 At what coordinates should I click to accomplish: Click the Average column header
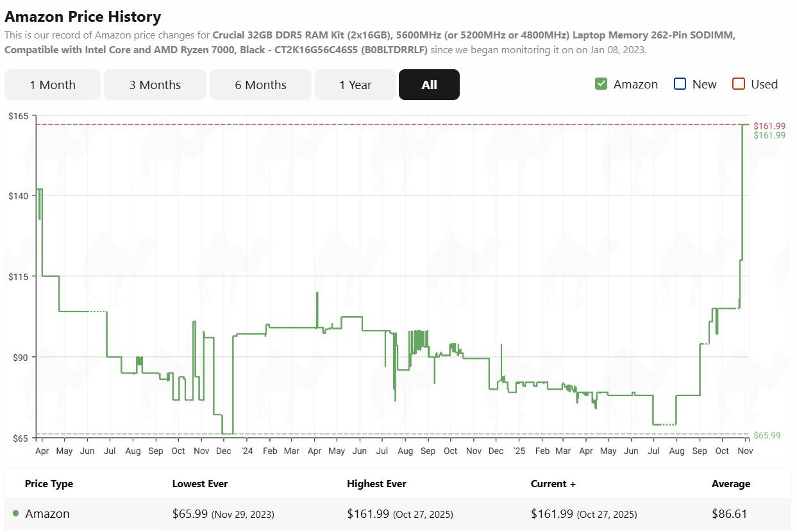click(730, 484)
